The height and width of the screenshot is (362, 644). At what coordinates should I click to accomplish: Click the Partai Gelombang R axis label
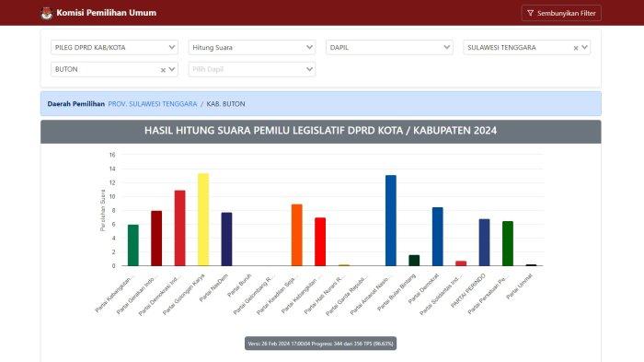tap(253, 296)
